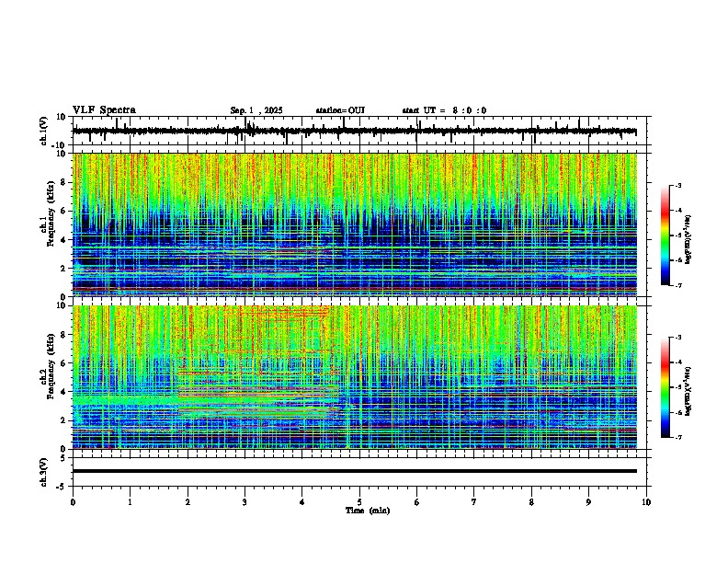Click the time axis tick label "6"
728x563 pixels.
(x=417, y=502)
